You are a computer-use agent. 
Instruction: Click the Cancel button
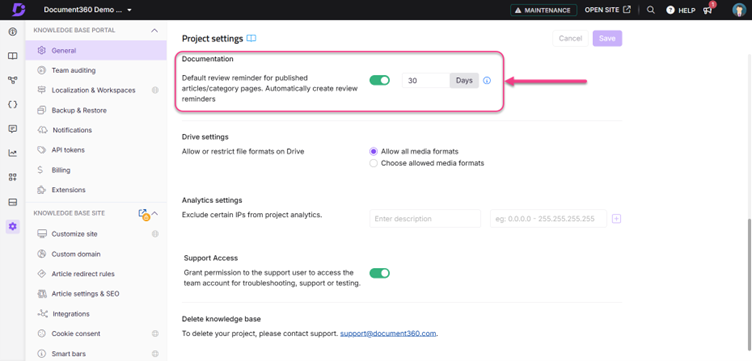click(x=570, y=38)
